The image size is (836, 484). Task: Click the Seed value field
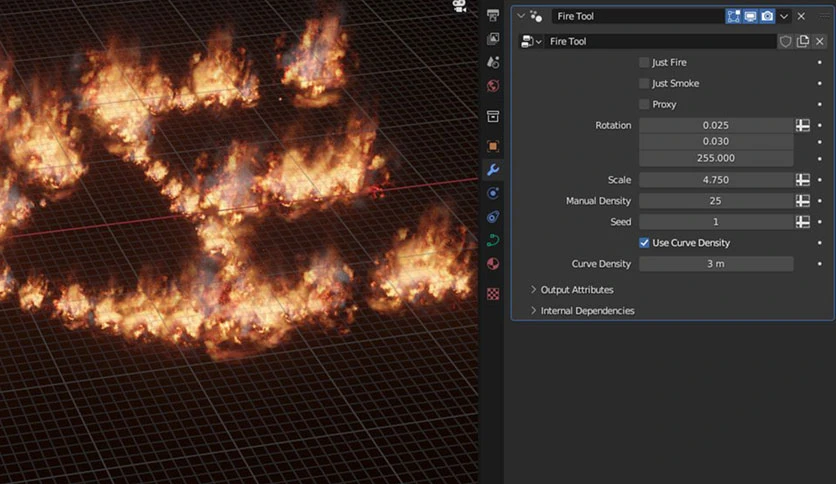coord(716,222)
